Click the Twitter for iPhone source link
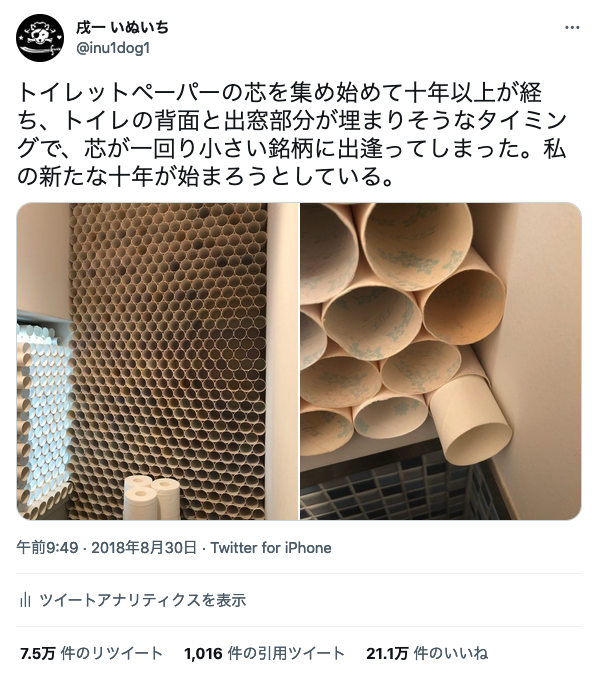This screenshot has height=677, width=597. point(271,547)
